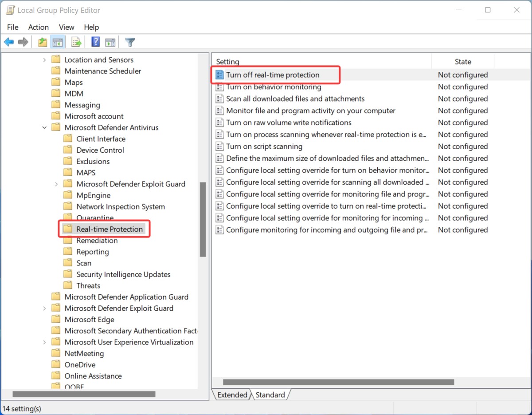Toggle the show/hide console tree icon
Screen dimensions: 532x415
point(57,42)
